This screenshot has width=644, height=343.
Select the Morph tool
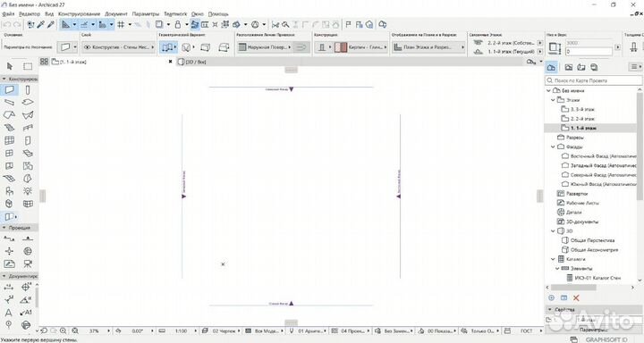click(28, 179)
